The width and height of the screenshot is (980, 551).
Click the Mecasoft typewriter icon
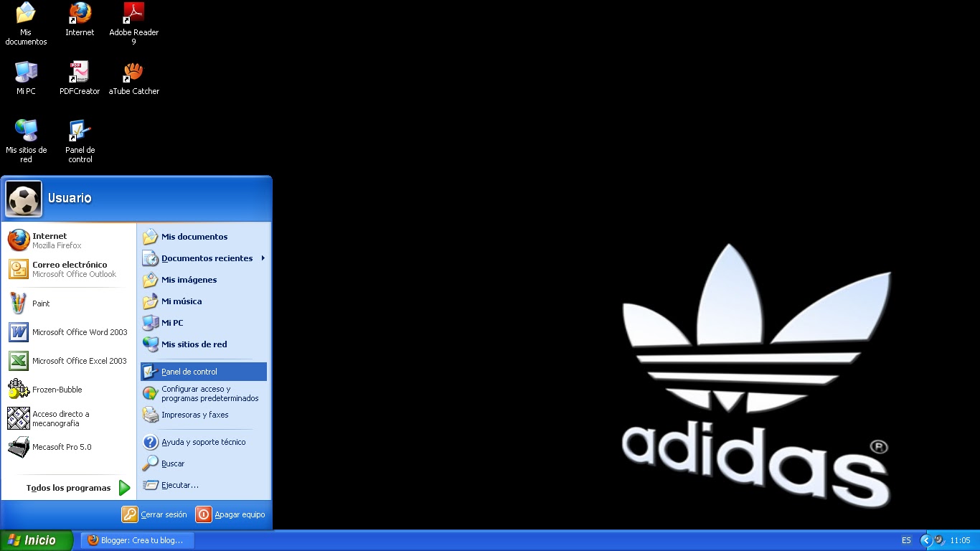click(19, 447)
